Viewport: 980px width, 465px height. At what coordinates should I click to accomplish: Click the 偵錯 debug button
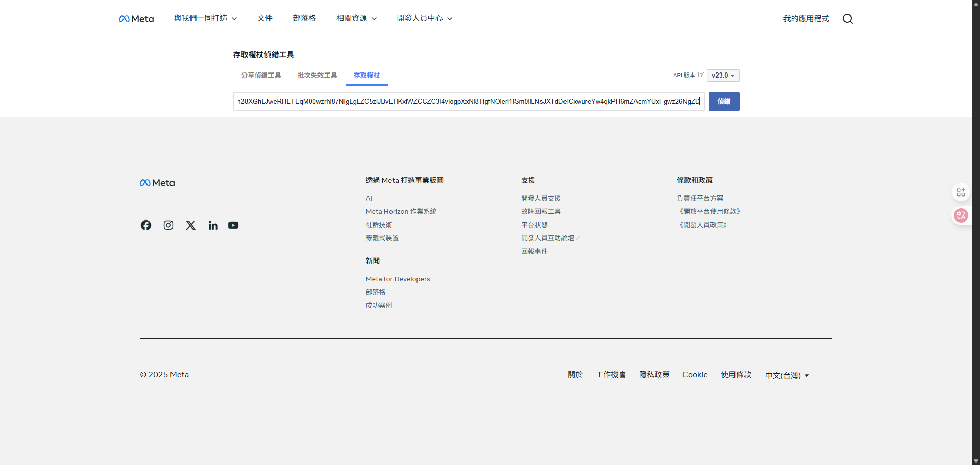click(724, 101)
